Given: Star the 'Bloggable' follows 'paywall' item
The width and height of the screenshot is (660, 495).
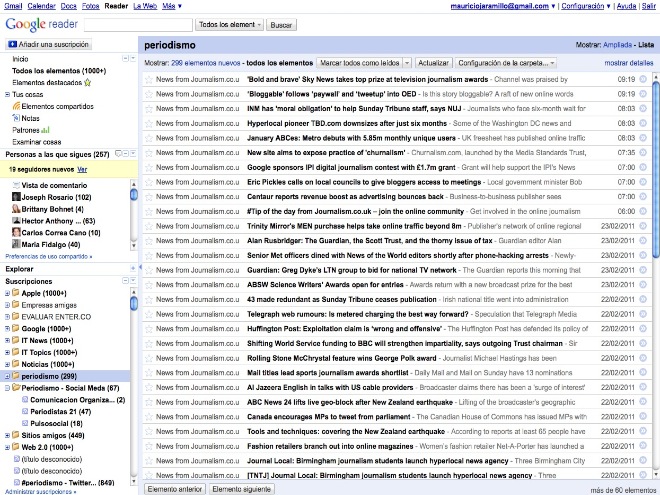Looking at the screenshot, I should (149, 94).
